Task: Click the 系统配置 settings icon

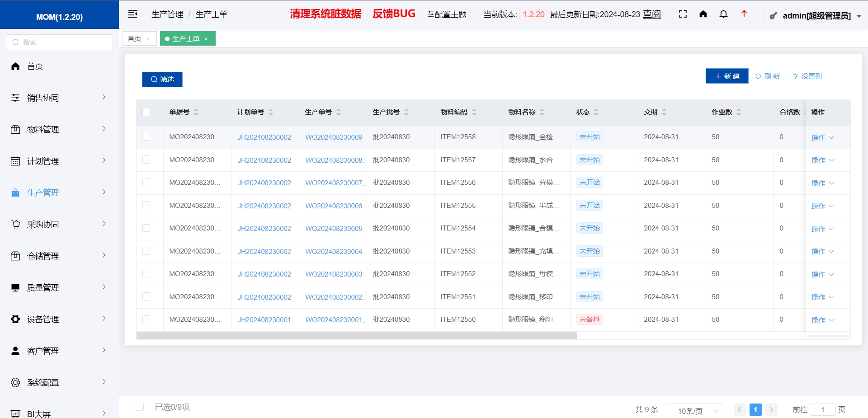Action: point(15,383)
